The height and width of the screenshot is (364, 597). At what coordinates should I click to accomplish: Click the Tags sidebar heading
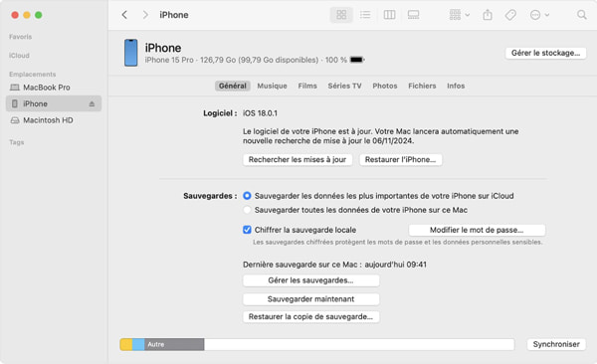(16, 142)
